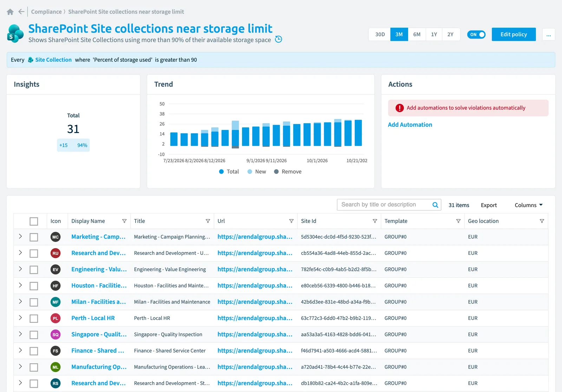Viewport: 562px width, 392px height.
Task: Open the policy history clock icon
Action: pyautogui.click(x=279, y=39)
